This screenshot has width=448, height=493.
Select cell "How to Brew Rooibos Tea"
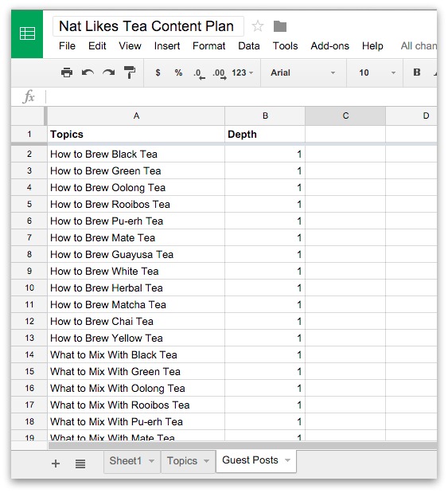tap(136, 204)
